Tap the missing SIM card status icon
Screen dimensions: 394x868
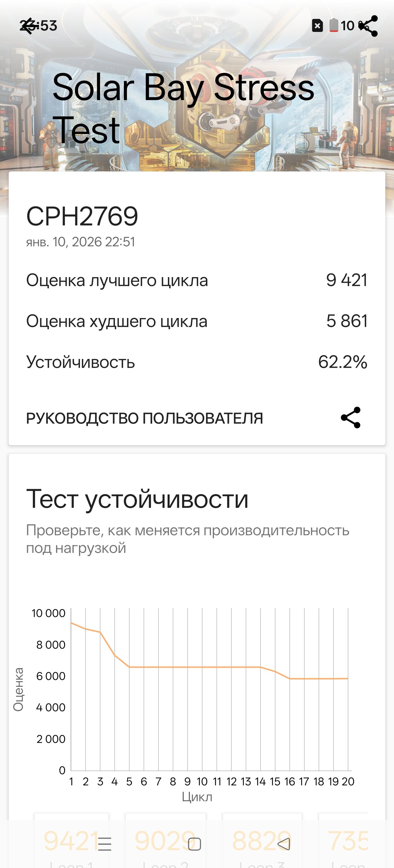317,26
